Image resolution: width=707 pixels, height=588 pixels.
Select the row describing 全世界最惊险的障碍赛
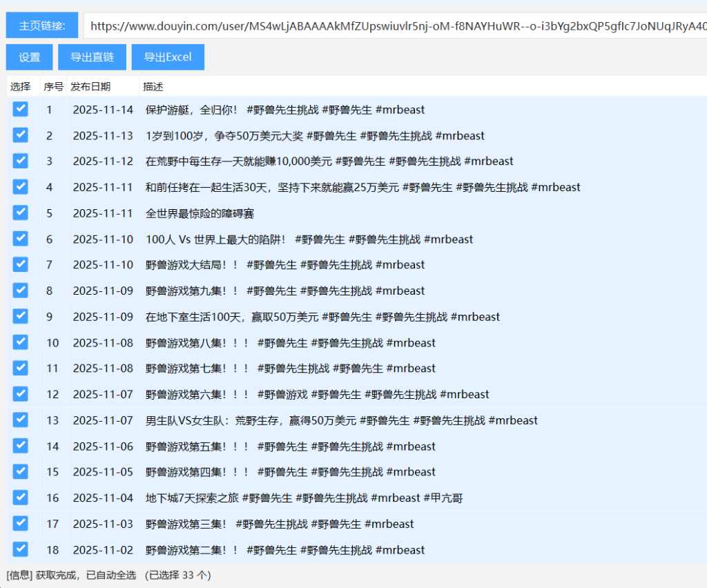(200, 213)
